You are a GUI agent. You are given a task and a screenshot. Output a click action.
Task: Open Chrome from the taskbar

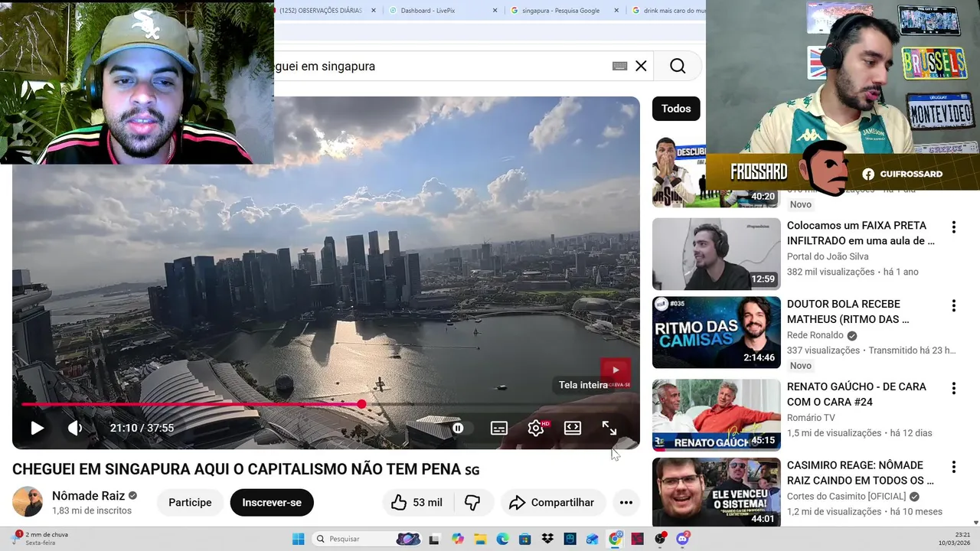tap(616, 539)
